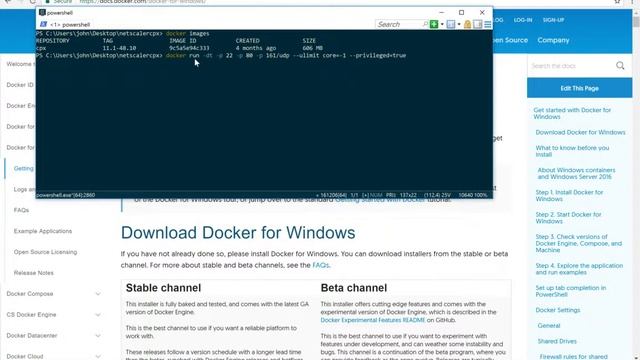Click the Edit This Page button
The image size is (640, 360).
579,88
